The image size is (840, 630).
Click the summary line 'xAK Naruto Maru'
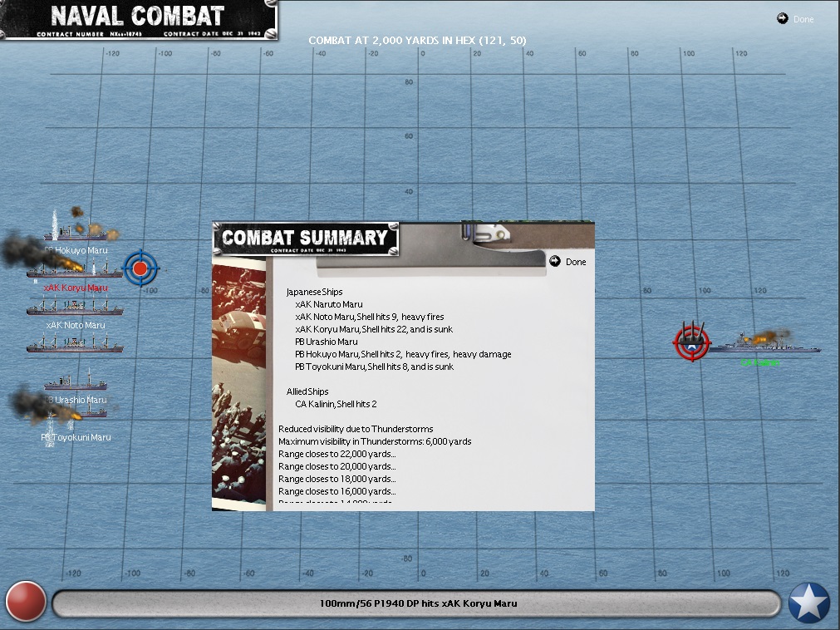pos(328,304)
